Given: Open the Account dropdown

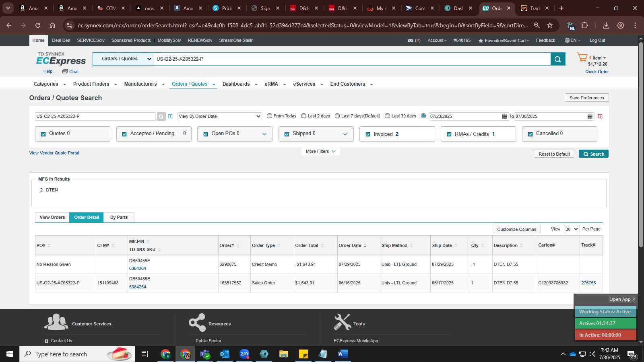Looking at the screenshot, I should pos(437,40).
